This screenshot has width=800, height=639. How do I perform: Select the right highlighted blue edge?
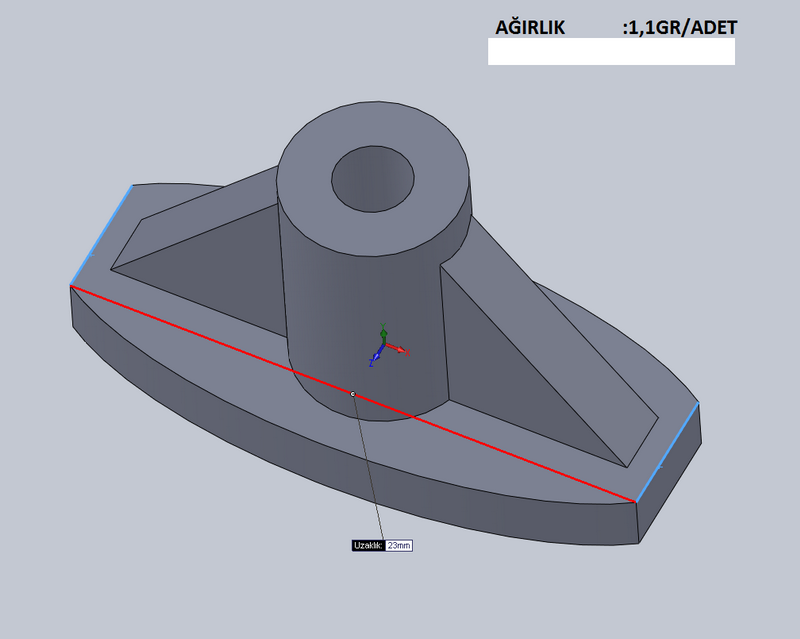[x=667, y=452]
